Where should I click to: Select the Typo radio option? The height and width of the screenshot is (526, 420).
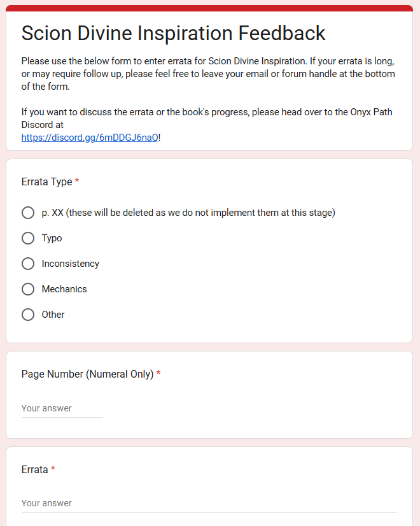click(28, 238)
